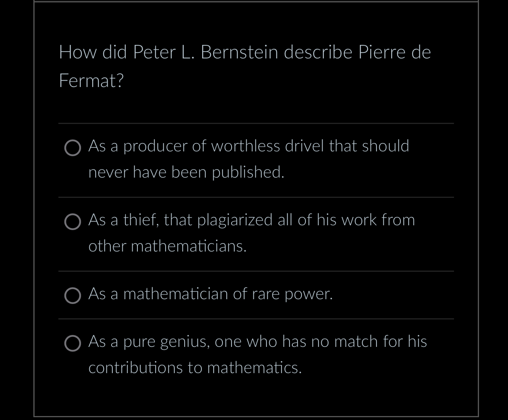
Task: Mark the 'pure genius' radio button
Action: click(73, 344)
